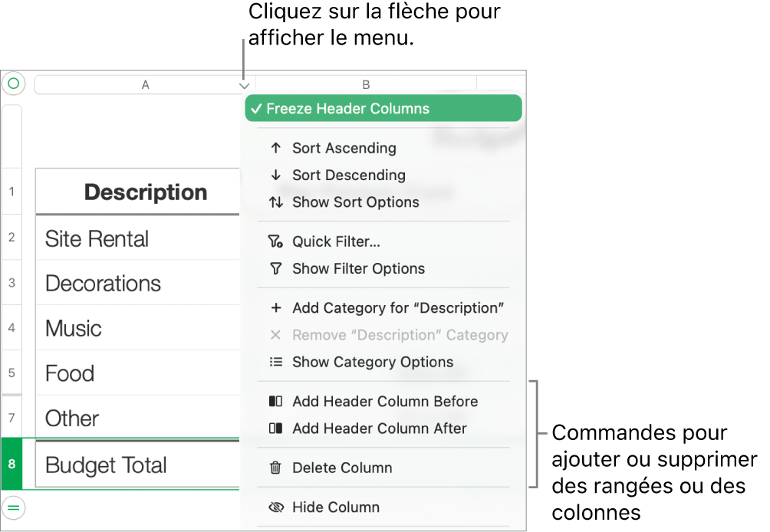Image resolution: width=770 pixels, height=532 pixels.
Task: Hide the column via the eye icon
Action: pyautogui.click(x=275, y=507)
